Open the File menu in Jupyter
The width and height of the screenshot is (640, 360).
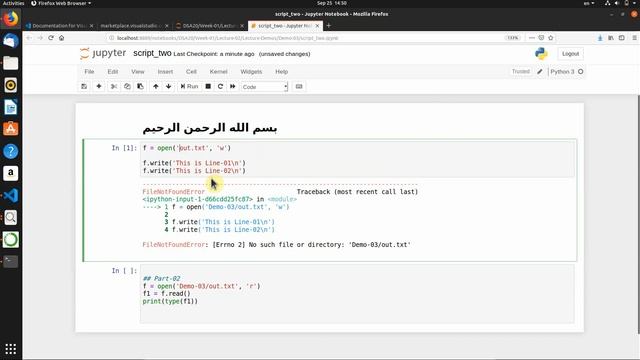(89, 71)
